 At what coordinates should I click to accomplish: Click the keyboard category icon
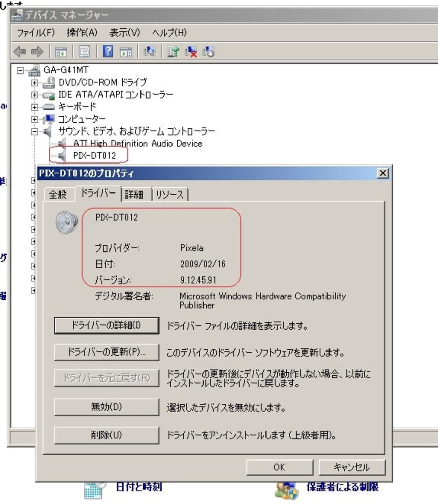click(49, 107)
